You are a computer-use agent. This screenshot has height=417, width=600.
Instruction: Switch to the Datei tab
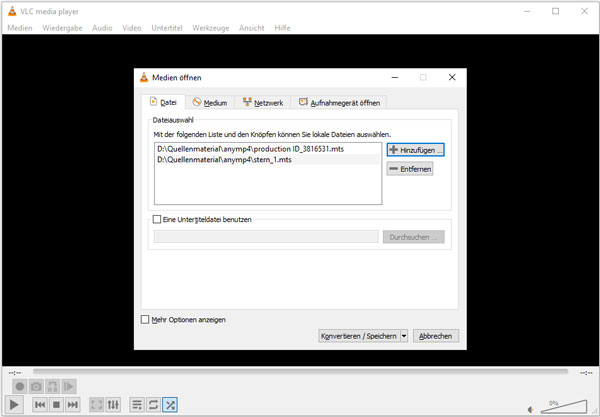(163, 102)
